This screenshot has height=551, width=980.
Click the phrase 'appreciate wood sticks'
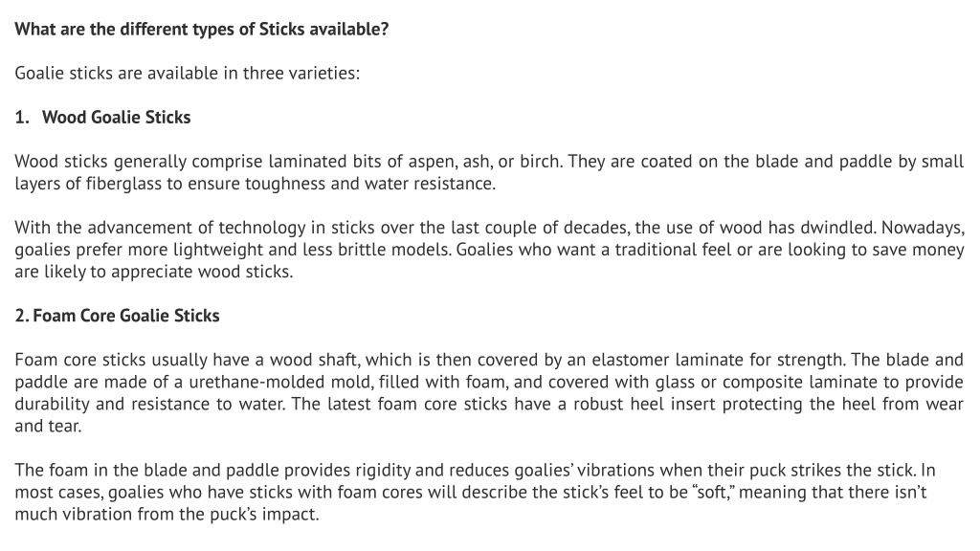[x=202, y=272]
